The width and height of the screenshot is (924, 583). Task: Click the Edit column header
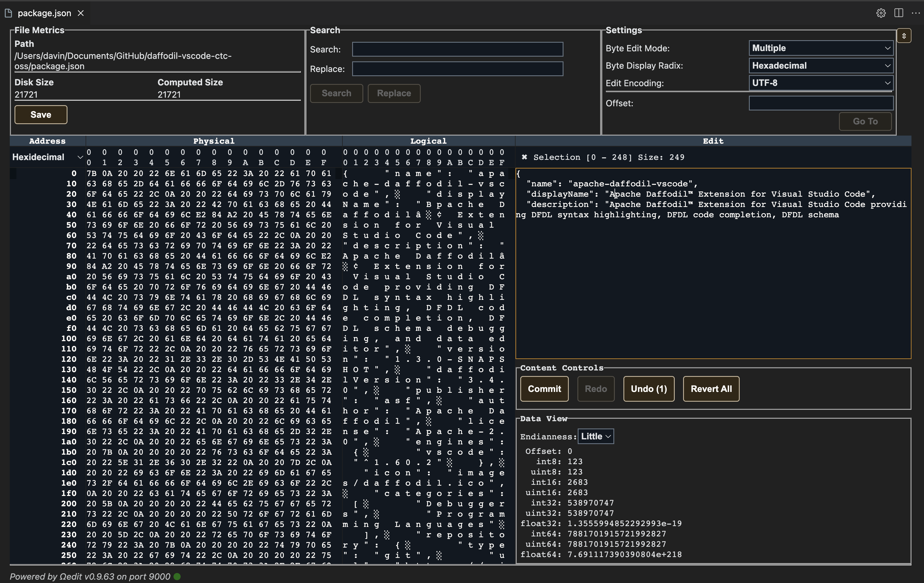coord(713,141)
